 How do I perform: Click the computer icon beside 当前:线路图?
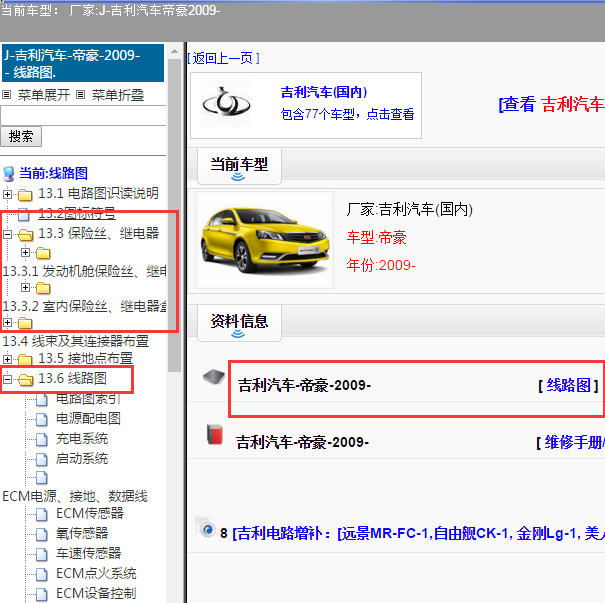9,174
